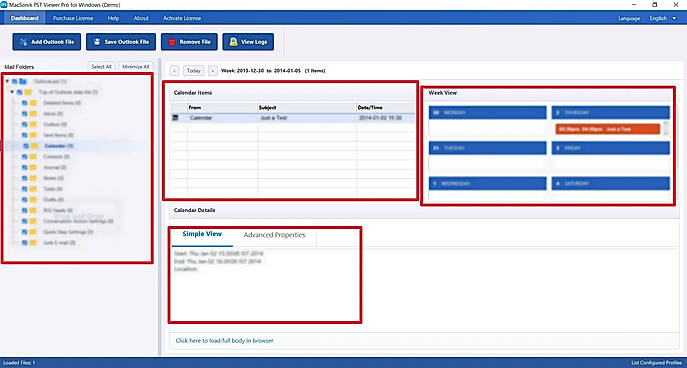Toggle the Contacts folder checkbox

(x=25, y=157)
